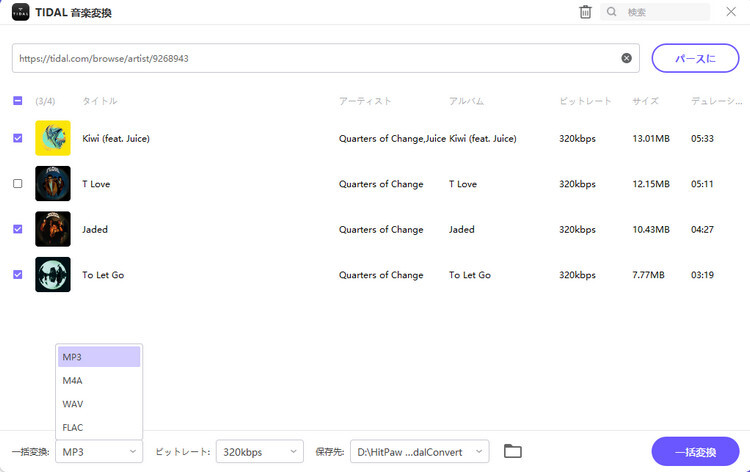Click the ビットレート column header
The height and width of the screenshot is (472, 750).
[x=585, y=101]
